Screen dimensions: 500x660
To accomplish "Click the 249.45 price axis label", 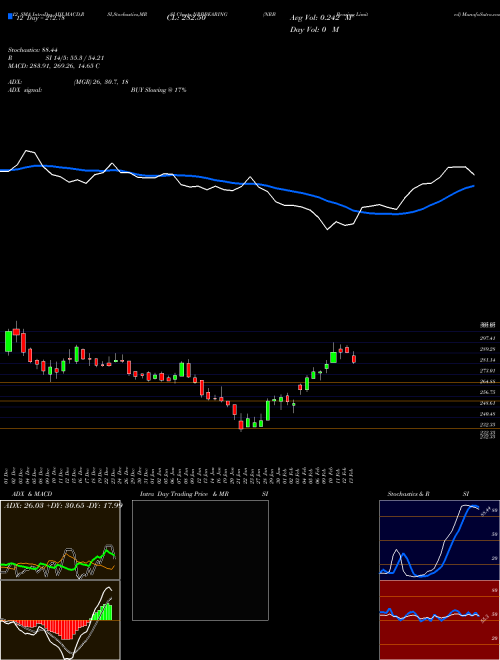I will pyautogui.click(x=488, y=414).
